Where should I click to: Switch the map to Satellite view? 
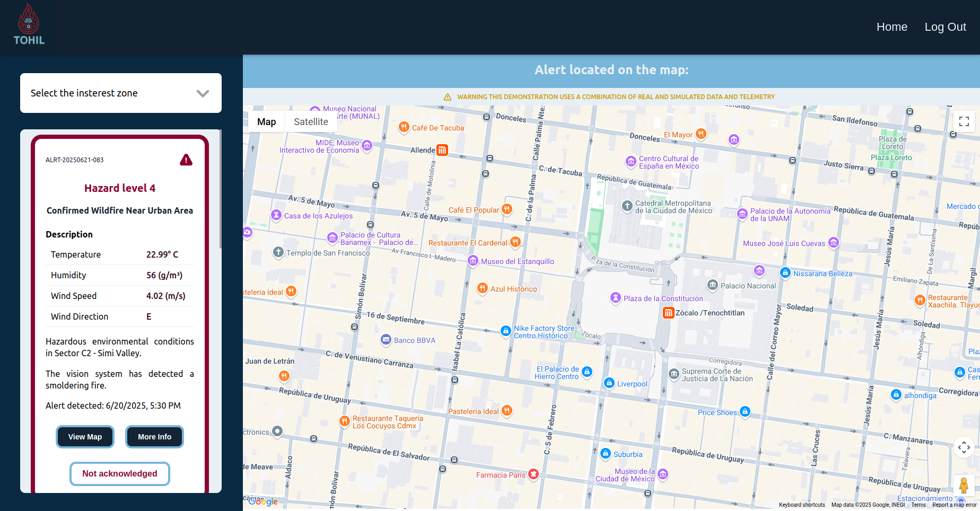click(311, 122)
